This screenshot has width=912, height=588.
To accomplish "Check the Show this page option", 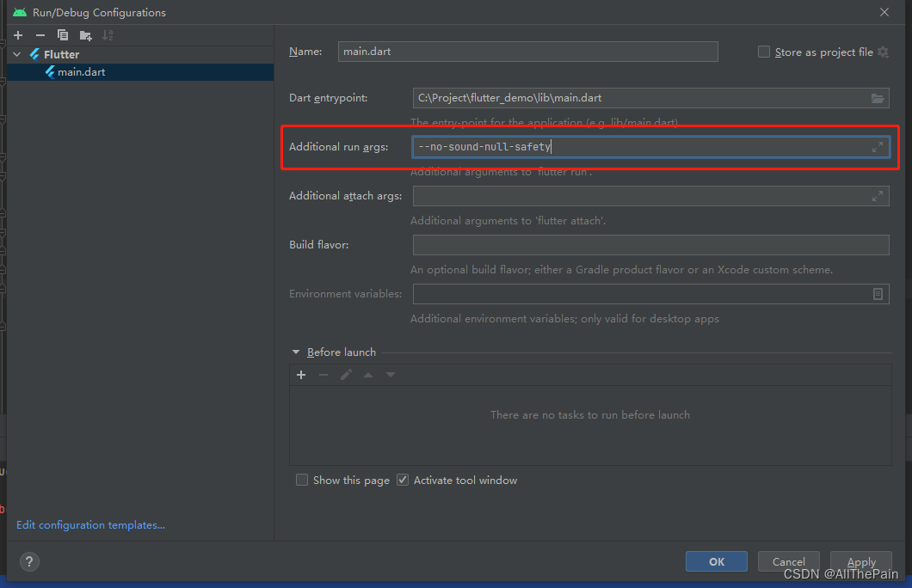I will click(302, 480).
